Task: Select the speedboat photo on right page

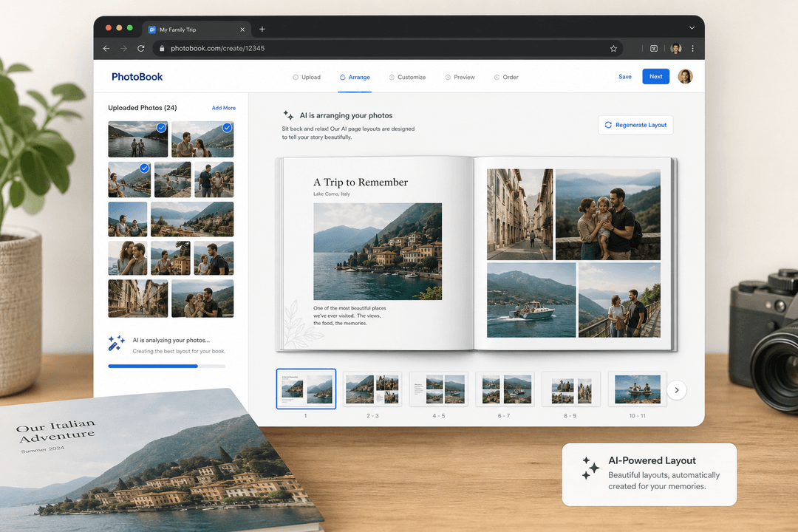Action: pyautogui.click(x=531, y=300)
